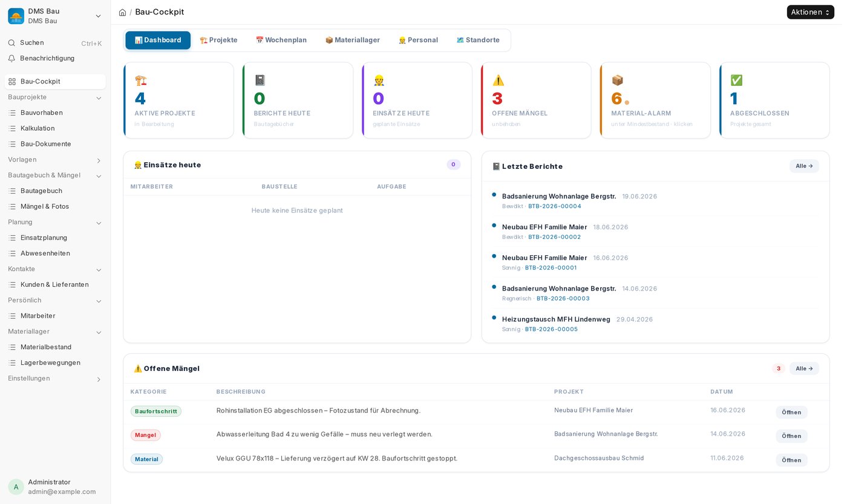
Task: Click the Benachrichtigung sidebar entry
Action: [x=55, y=58]
